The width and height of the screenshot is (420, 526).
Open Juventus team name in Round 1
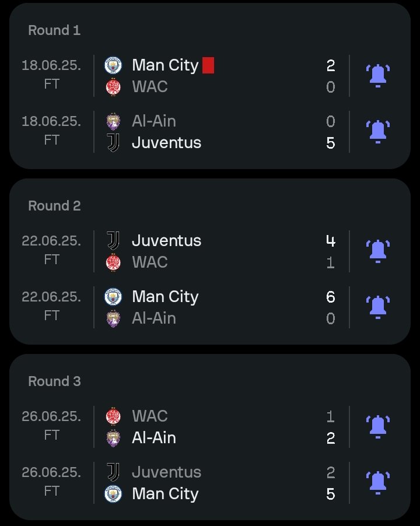tap(166, 143)
